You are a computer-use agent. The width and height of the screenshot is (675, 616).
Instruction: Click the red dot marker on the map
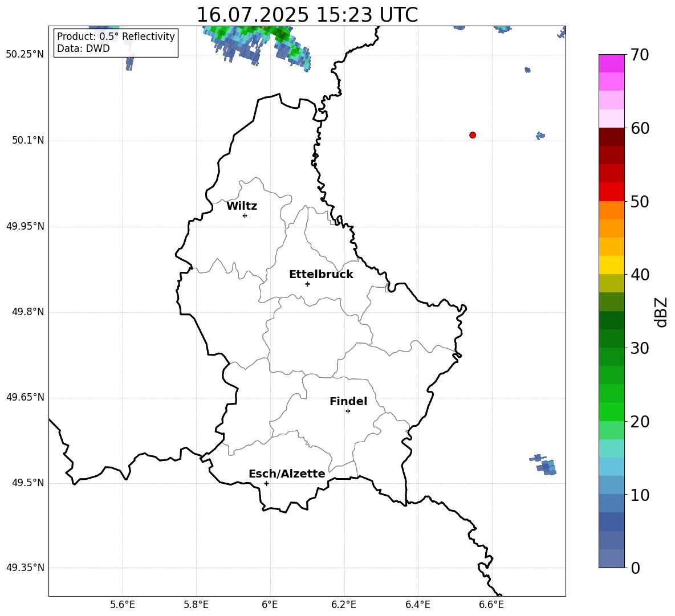click(473, 135)
